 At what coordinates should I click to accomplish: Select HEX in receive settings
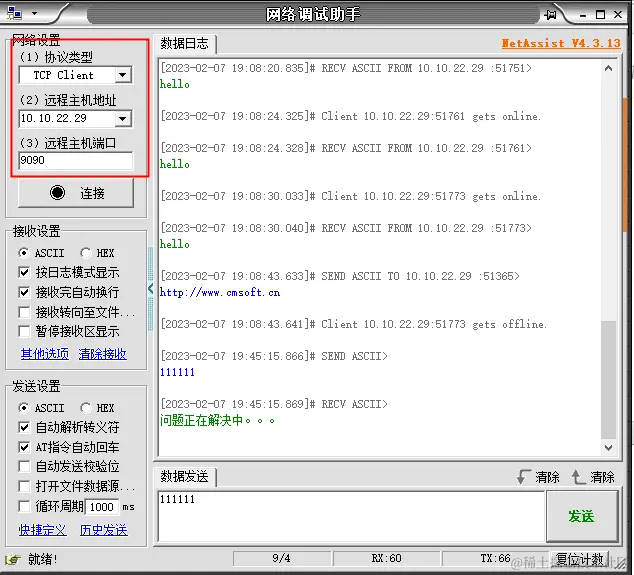click(85, 253)
